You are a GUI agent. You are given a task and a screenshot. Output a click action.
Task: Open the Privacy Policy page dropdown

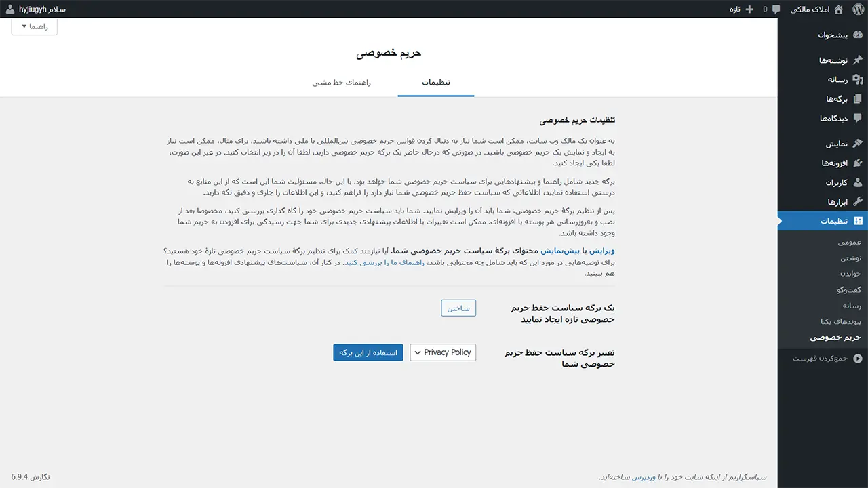coord(443,352)
